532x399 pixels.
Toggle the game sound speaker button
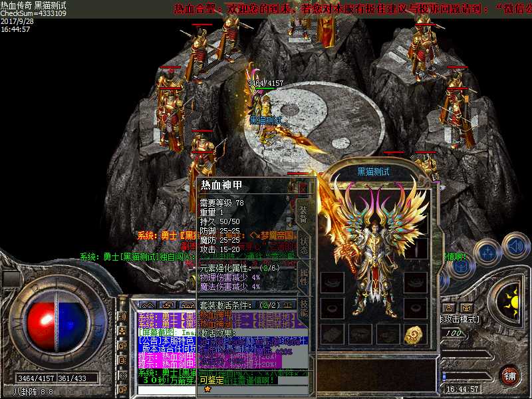coord(516,247)
